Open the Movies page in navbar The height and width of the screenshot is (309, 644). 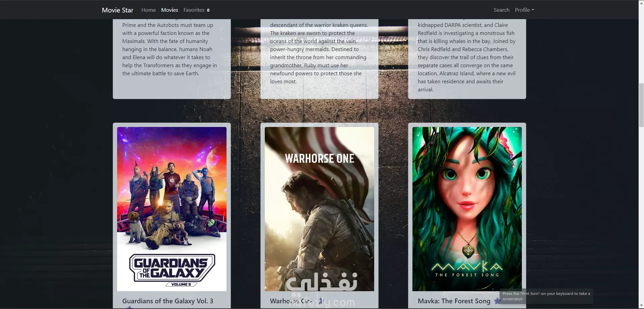(169, 10)
